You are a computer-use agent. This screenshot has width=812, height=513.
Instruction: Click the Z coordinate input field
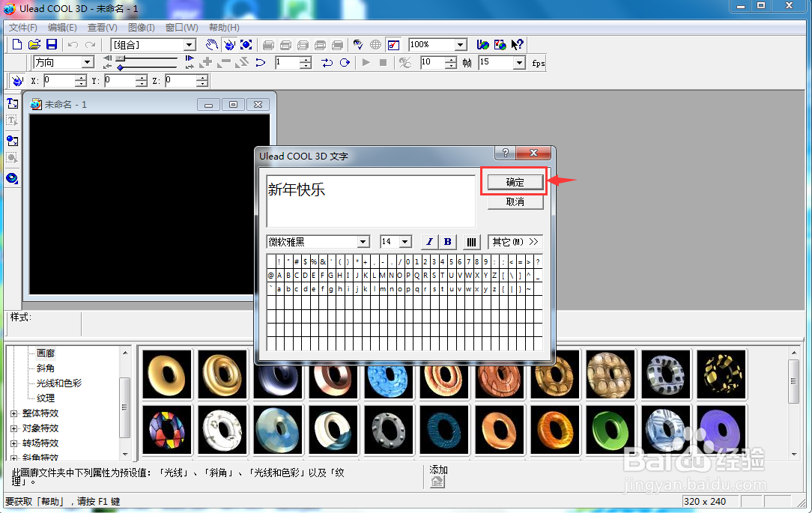(182, 81)
